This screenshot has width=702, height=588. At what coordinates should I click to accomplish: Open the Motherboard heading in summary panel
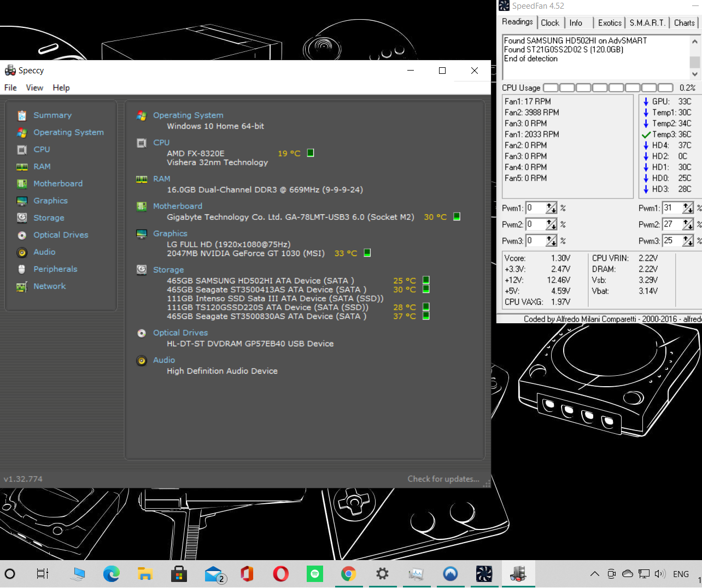point(178,206)
